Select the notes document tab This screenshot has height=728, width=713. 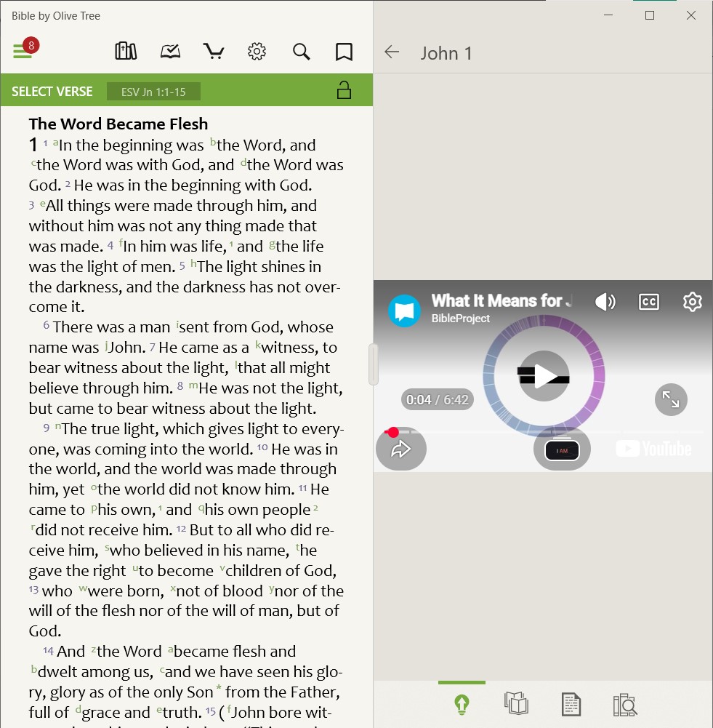[571, 704]
